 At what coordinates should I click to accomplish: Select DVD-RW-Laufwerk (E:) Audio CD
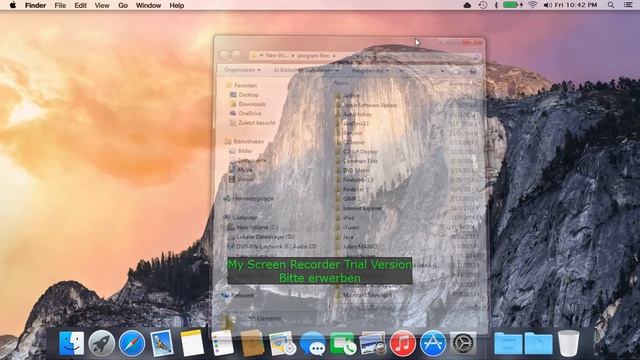(x=276, y=247)
